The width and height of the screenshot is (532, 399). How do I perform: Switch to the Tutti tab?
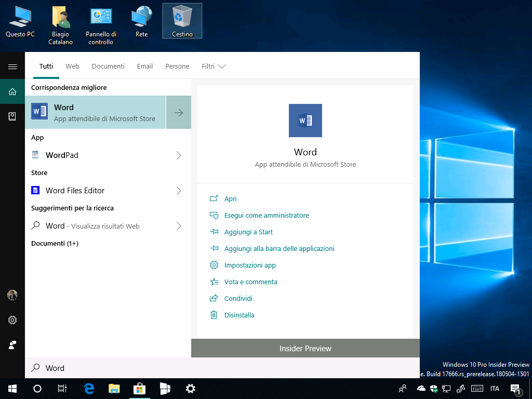tap(46, 66)
